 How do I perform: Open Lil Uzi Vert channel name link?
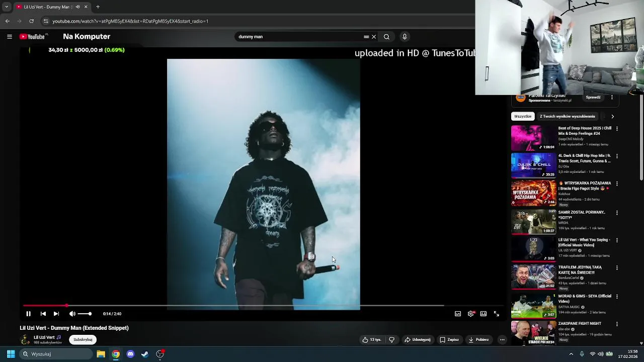44,337
